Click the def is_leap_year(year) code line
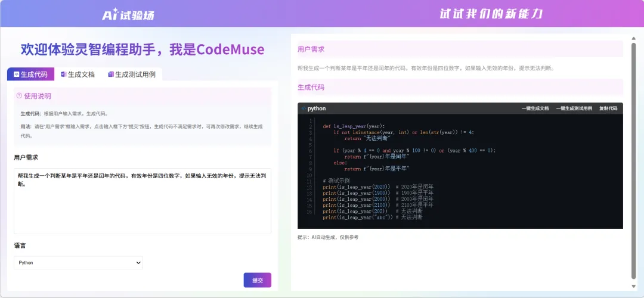 [354, 126]
